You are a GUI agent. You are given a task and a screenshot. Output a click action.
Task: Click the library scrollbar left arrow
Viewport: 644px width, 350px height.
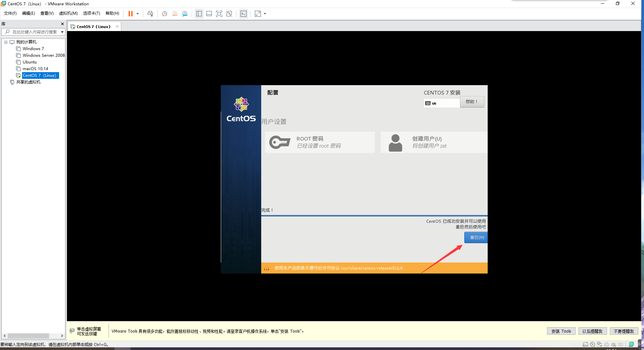5,336
